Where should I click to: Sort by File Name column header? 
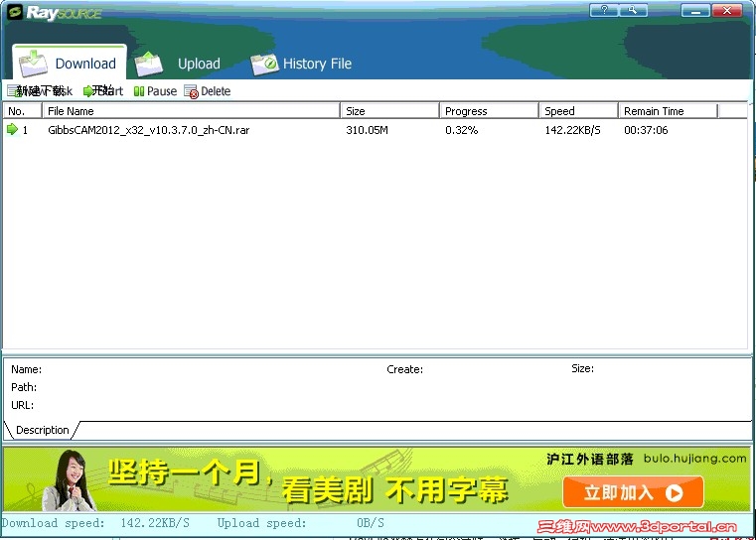pos(192,111)
